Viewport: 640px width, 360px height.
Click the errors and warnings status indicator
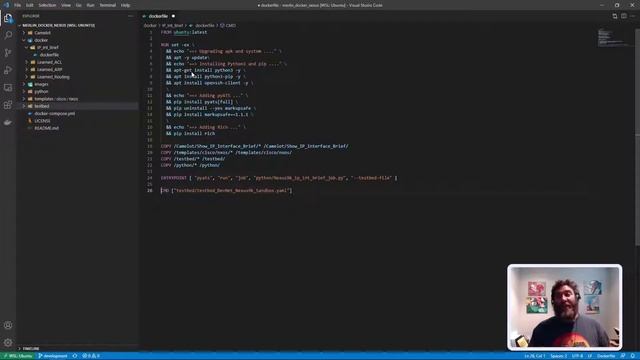coord(91,356)
